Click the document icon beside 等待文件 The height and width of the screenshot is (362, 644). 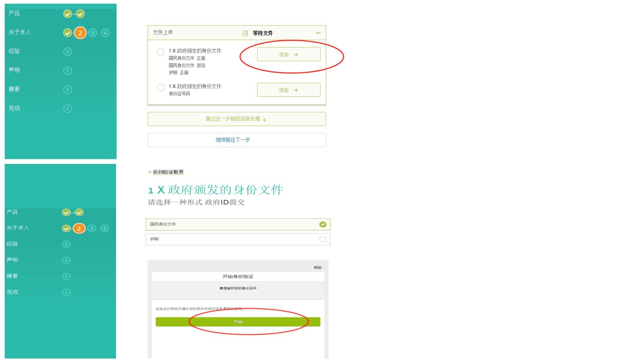click(245, 33)
